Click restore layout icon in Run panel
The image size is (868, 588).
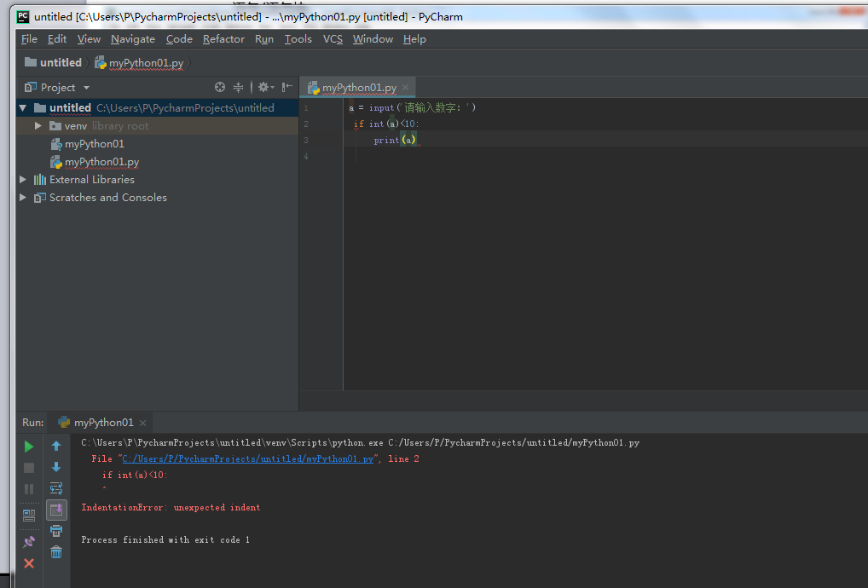[29, 515]
